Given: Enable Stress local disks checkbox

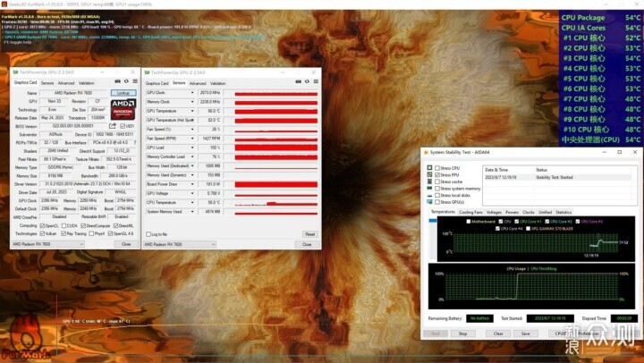Looking at the screenshot, I should pyautogui.click(x=437, y=196).
